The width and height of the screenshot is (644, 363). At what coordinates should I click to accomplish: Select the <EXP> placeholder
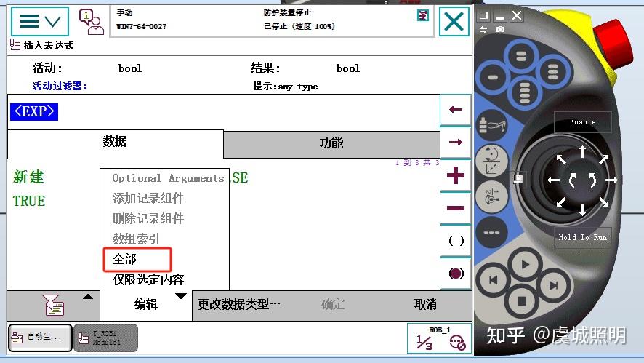pyautogui.click(x=34, y=111)
